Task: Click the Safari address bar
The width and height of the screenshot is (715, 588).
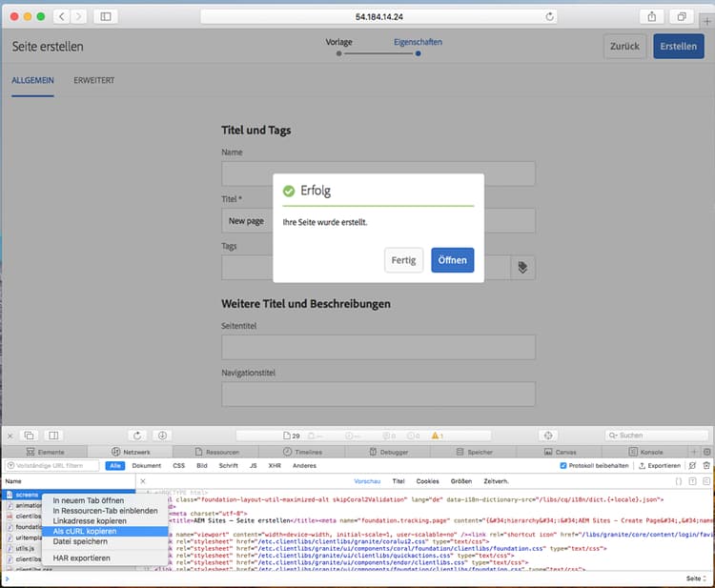Action: (x=378, y=17)
